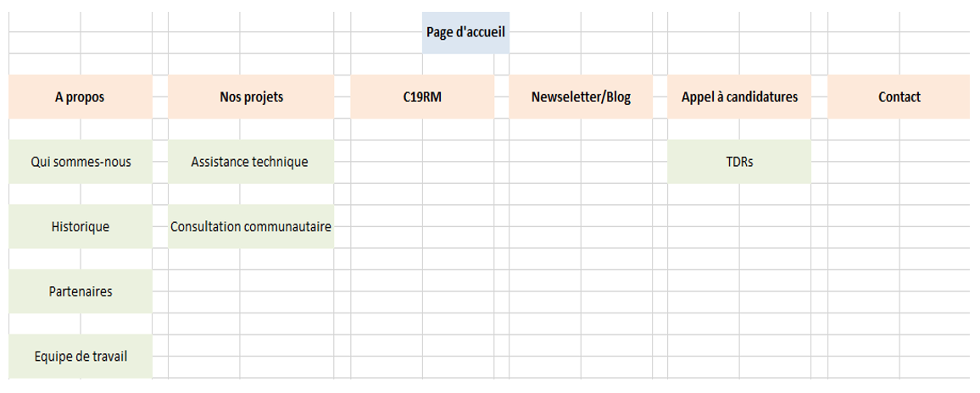This screenshot has width=980, height=393.
Task: Select narrow gap cell between A propos and Nos projets
Action: [x=160, y=97]
